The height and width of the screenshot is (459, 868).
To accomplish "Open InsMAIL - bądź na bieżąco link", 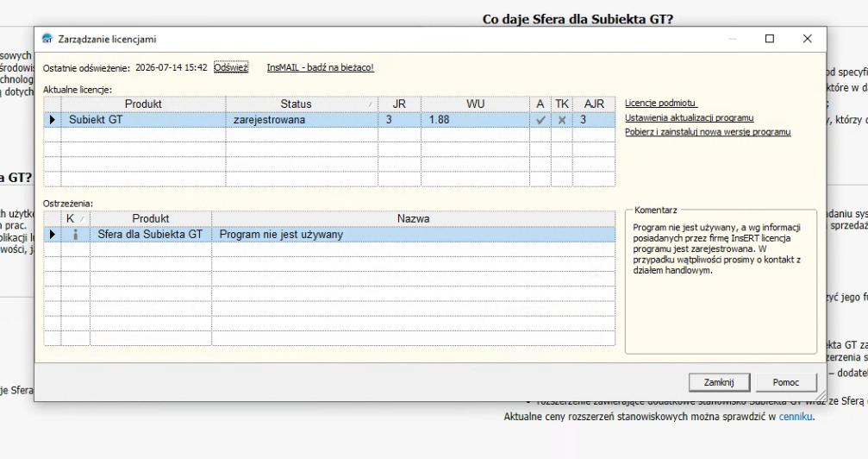I will click(320, 67).
